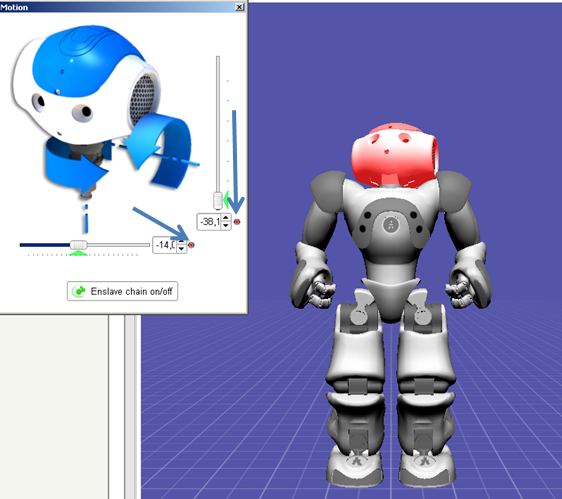Click the chest button on the 3D robot

pyautogui.click(x=391, y=224)
